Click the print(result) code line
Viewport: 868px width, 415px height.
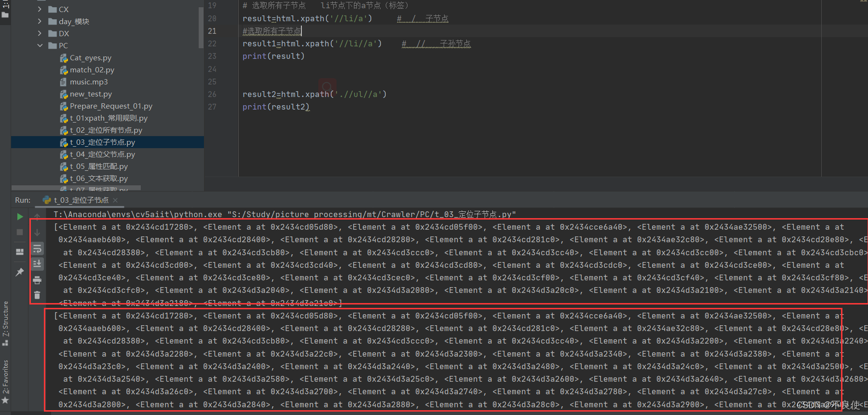[x=273, y=56]
